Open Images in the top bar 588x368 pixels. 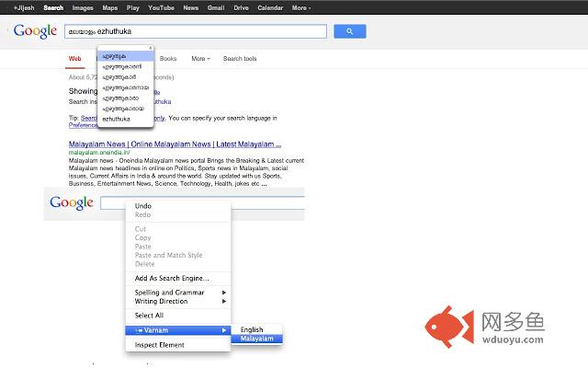tap(83, 8)
